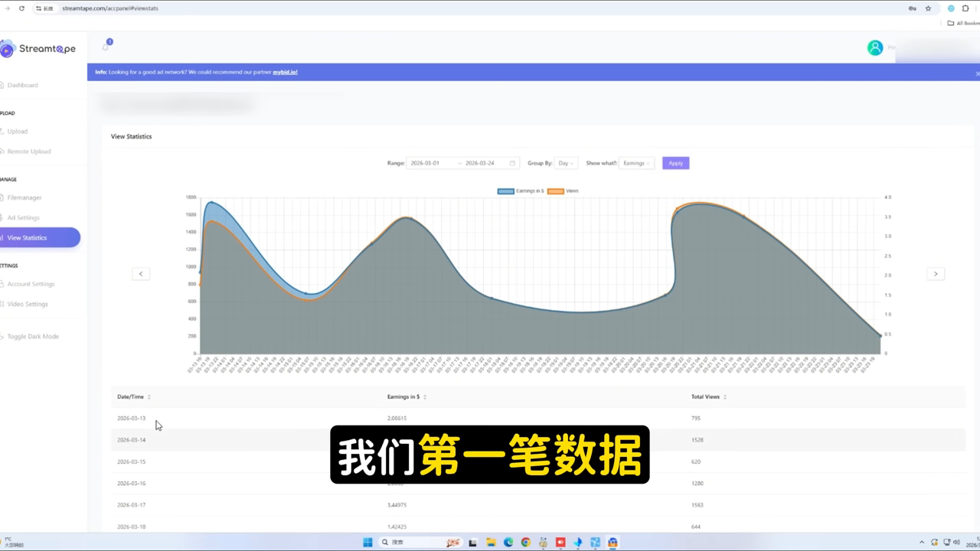Click the 644 total views value
This screenshot has width=980, height=551.
click(x=696, y=527)
